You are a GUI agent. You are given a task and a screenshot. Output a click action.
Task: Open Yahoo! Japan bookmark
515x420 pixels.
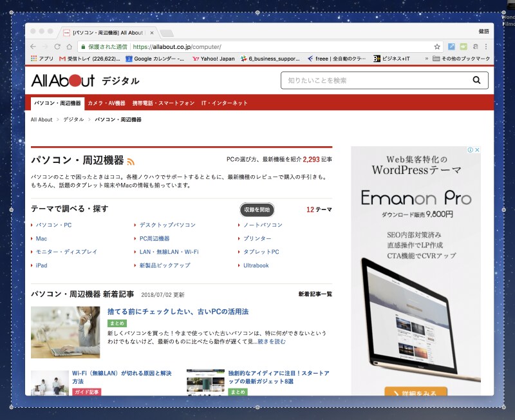coord(212,58)
